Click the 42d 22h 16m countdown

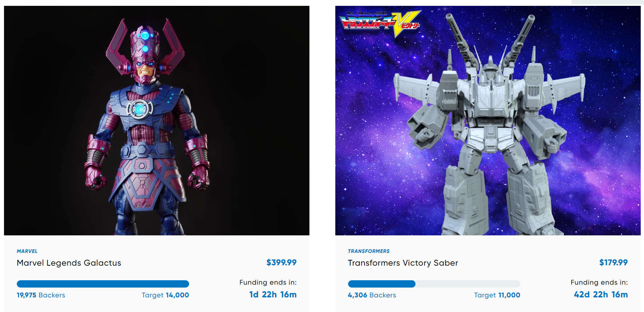point(601,294)
